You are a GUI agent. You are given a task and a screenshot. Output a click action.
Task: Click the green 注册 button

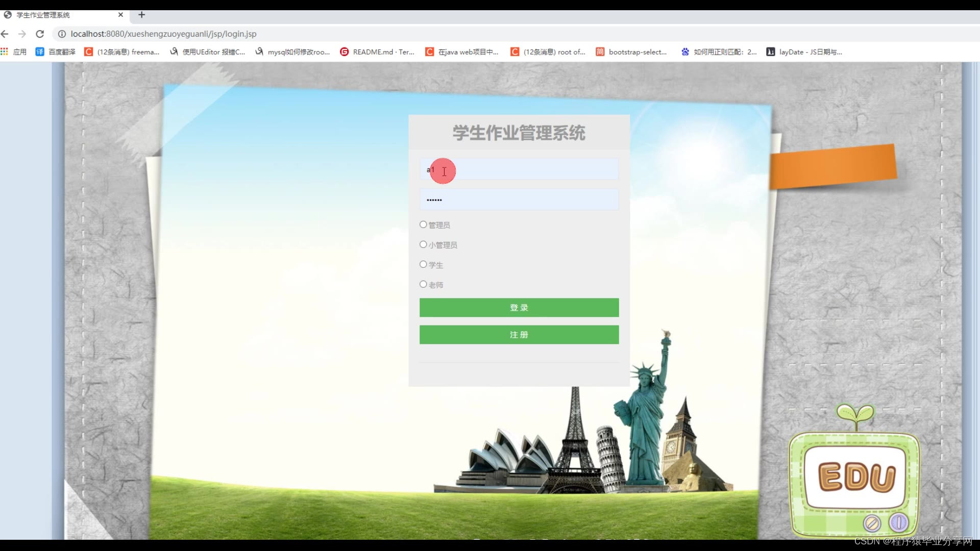point(519,335)
